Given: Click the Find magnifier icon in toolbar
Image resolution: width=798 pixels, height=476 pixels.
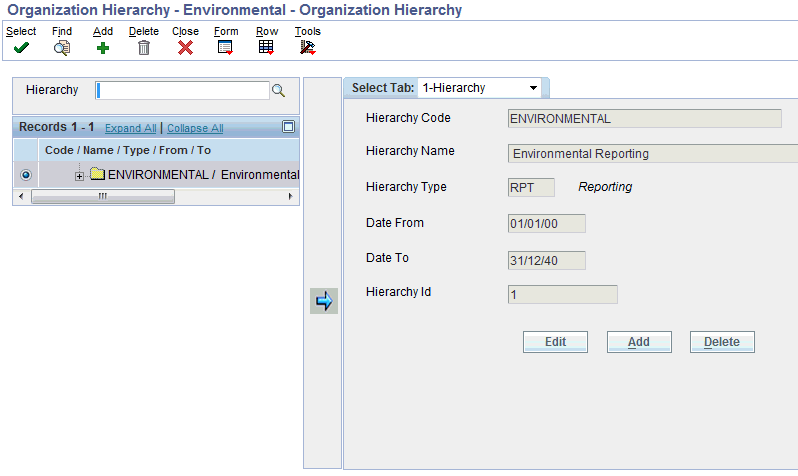Looking at the screenshot, I should click(x=62, y=47).
